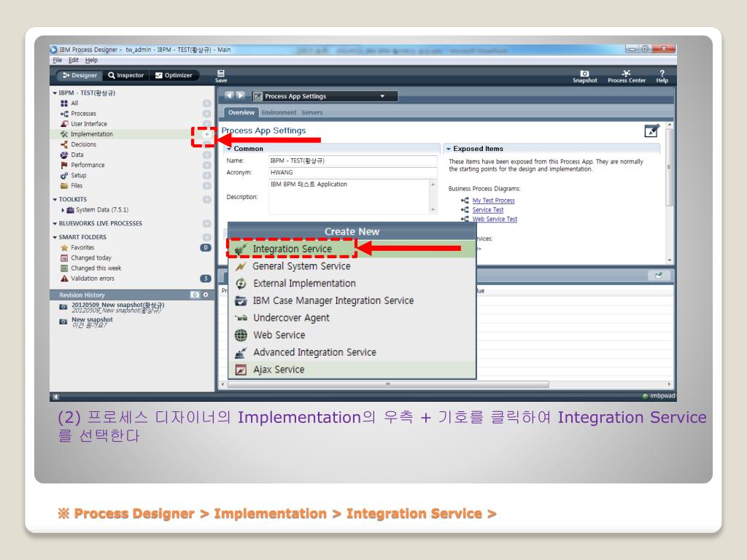
Task: Click the Save icon in toolbar
Action: 220,76
